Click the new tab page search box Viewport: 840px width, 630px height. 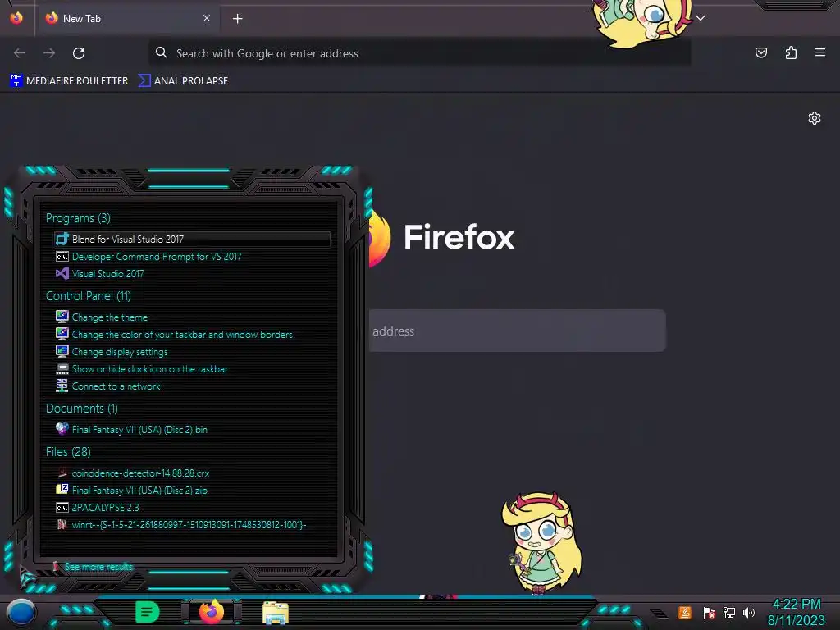click(517, 331)
